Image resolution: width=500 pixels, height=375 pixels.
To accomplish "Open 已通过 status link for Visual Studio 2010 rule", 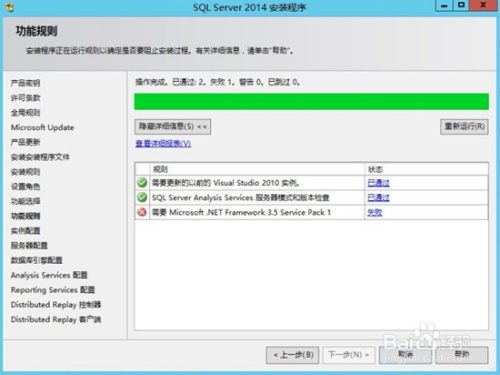I will pyautogui.click(x=378, y=183).
